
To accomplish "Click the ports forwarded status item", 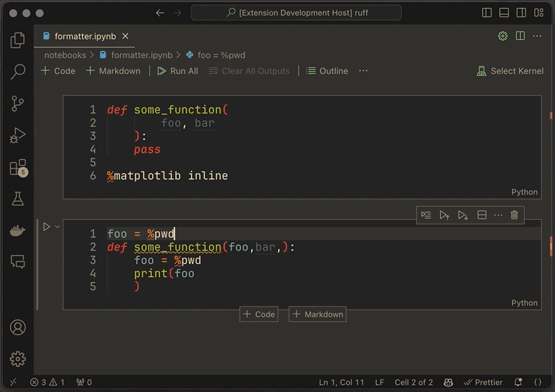I will pos(84,382).
